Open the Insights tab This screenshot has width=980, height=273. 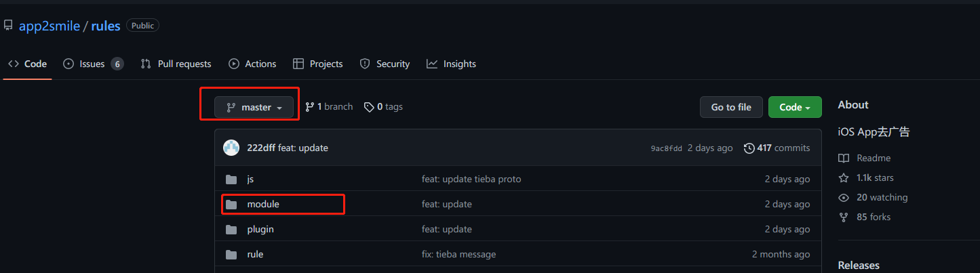click(x=451, y=64)
